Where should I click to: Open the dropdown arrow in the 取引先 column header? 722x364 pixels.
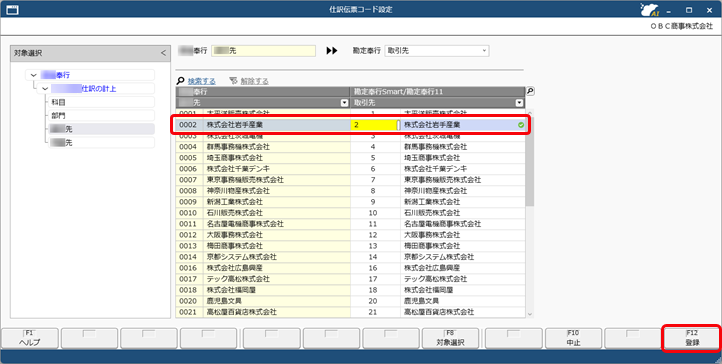pyautogui.click(x=519, y=103)
